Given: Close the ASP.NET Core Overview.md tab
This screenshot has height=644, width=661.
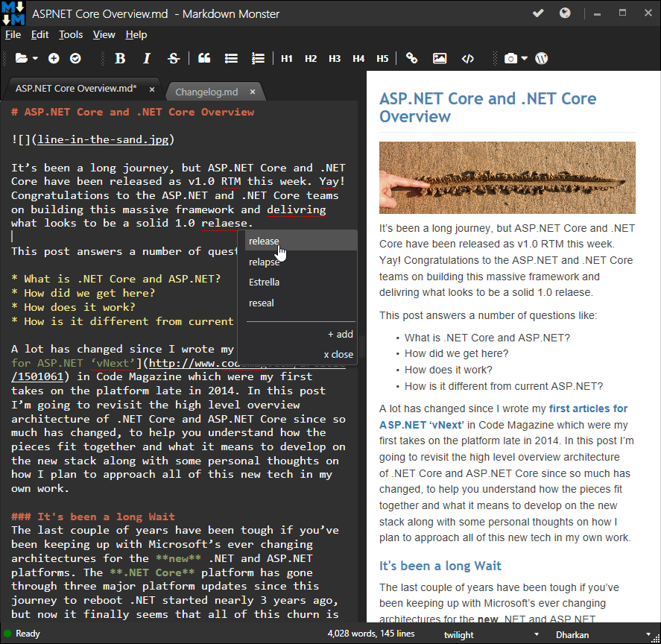Looking at the screenshot, I should pyautogui.click(x=152, y=89).
